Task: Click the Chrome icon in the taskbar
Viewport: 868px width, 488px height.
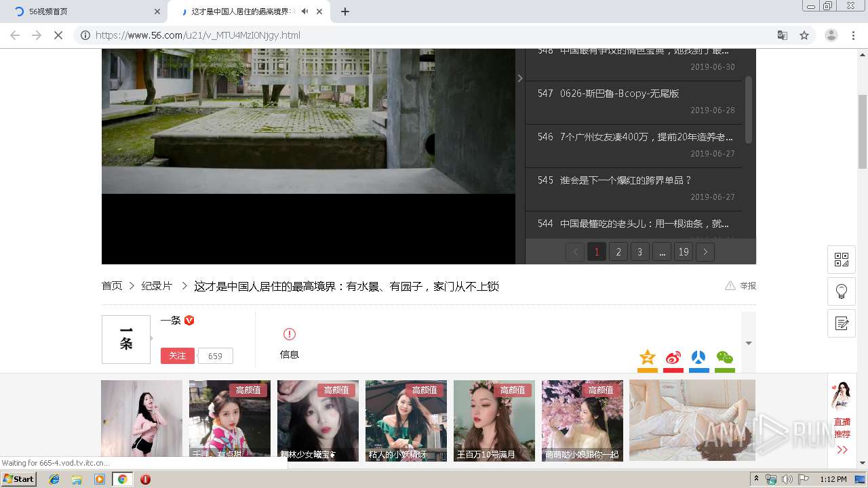Action: click(122, 479)
